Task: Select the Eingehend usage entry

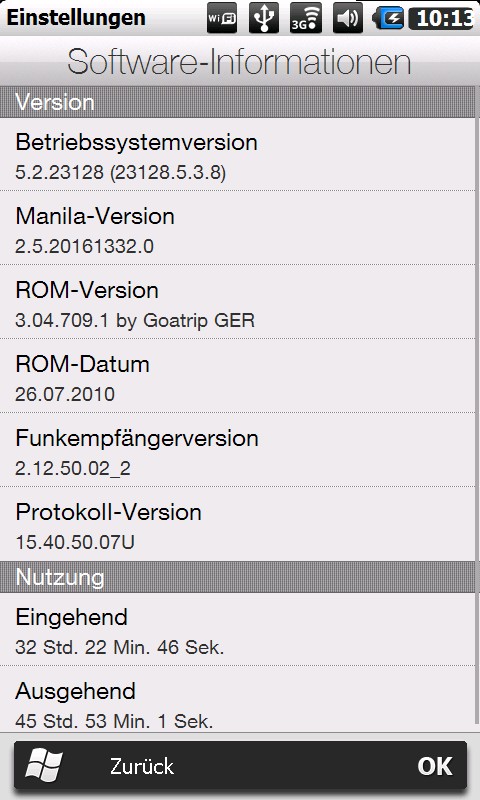Action: (x=238, y=629)
